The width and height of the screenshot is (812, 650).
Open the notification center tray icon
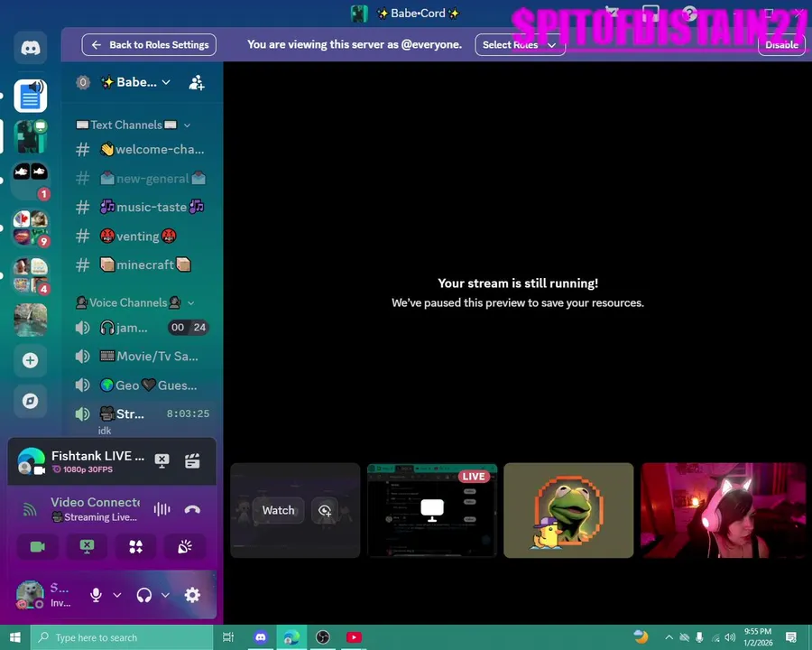[790, 637]
